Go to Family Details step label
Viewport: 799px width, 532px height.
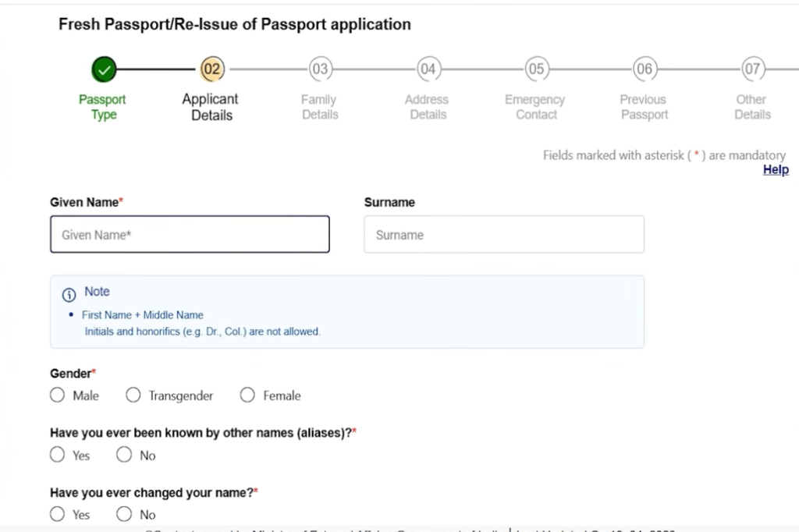coord(319,107)
